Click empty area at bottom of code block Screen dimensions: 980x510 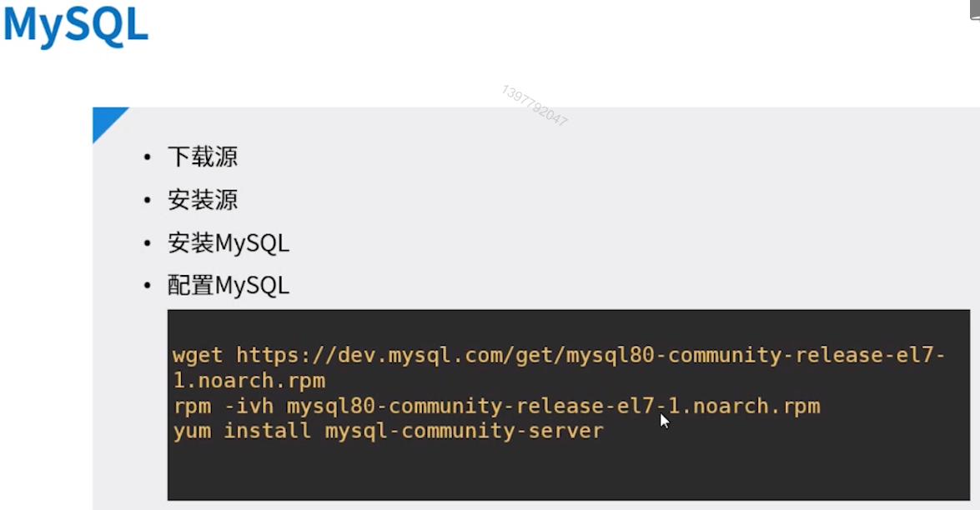[x=568, y=473]
